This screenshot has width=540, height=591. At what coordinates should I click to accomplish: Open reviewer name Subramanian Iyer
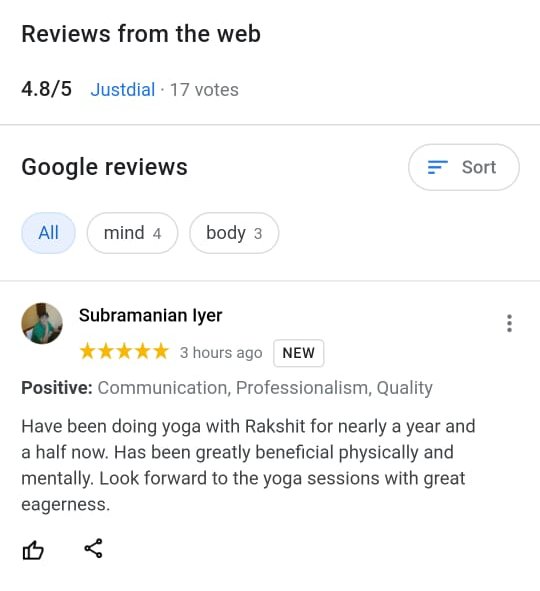pyautogui.click(x=150, y=315)
